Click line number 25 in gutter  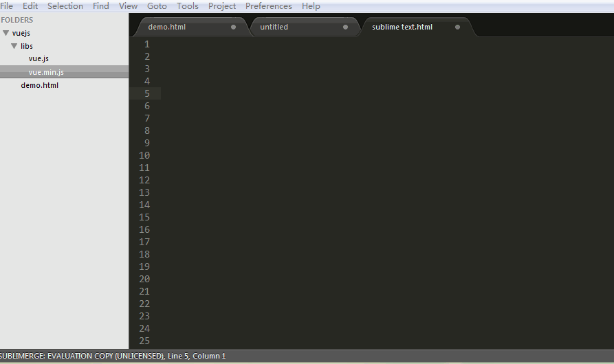[x=144, y=341]
